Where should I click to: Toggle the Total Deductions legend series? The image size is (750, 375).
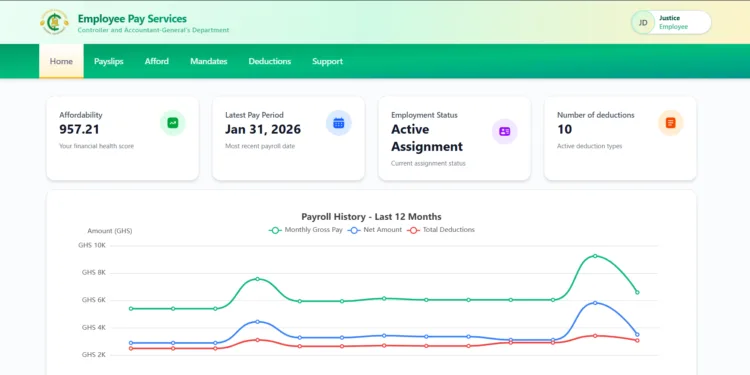coord(441,230)
